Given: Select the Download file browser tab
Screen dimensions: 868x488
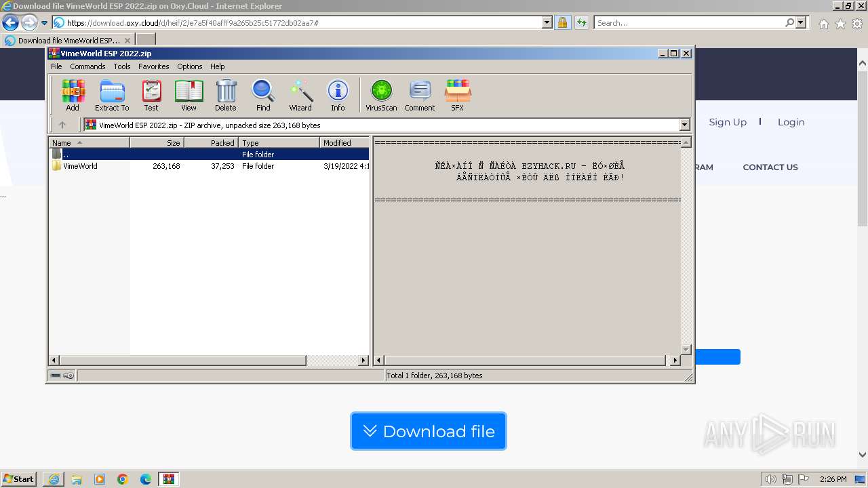Looking at the screenshot, I should 68,40.
